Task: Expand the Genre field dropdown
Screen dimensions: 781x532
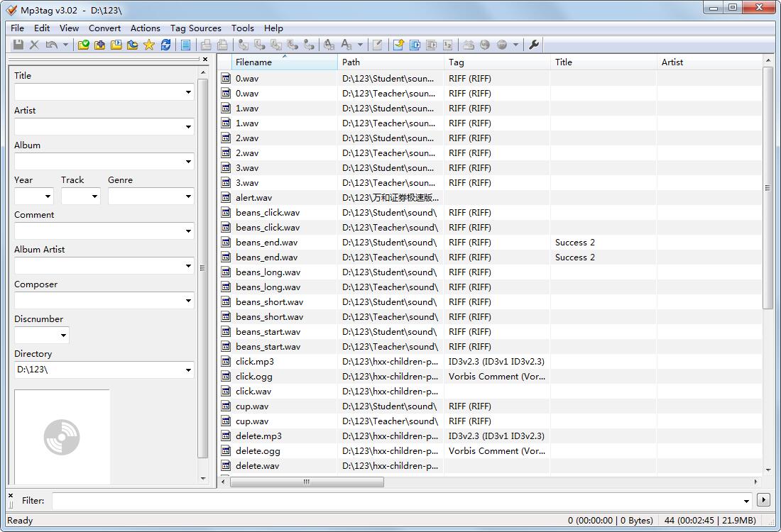Action: tap(188, 196)
